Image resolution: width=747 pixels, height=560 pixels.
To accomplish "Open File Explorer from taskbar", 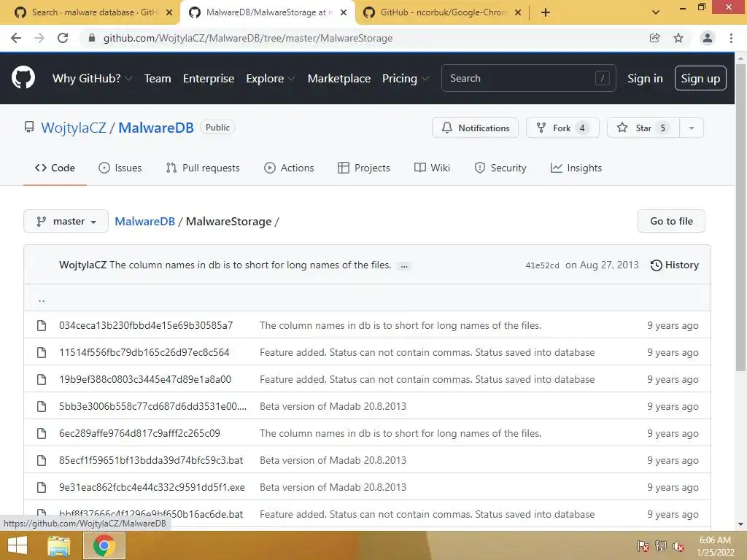I will pos(59,545).
